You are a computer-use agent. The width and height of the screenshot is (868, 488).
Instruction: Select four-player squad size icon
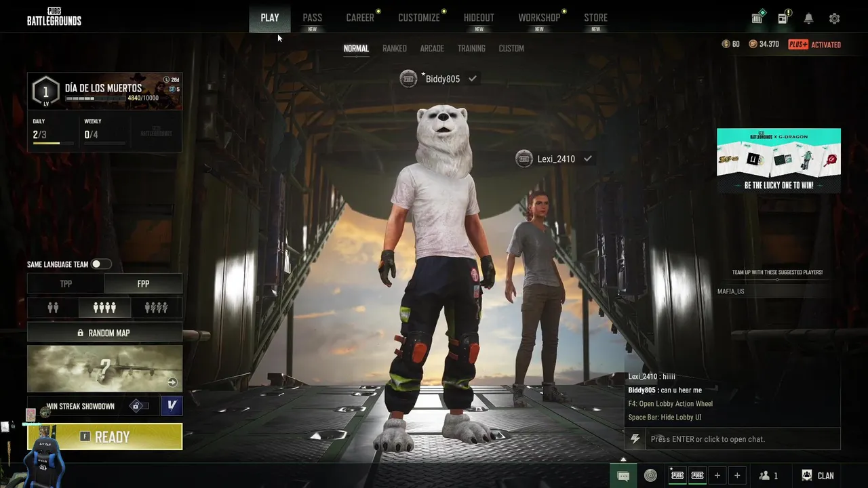pyautogui.click(x=104, y=308)
